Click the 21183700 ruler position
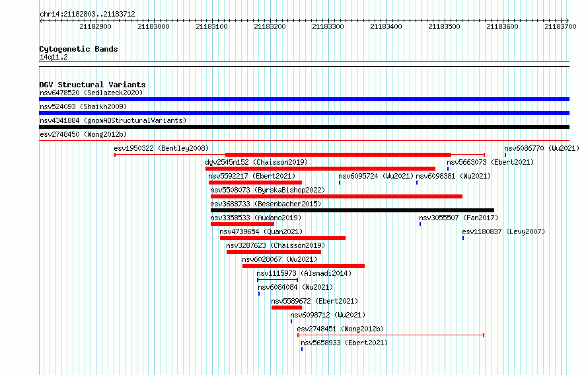This screenshot has height=375, width=588. click(560, 26)
